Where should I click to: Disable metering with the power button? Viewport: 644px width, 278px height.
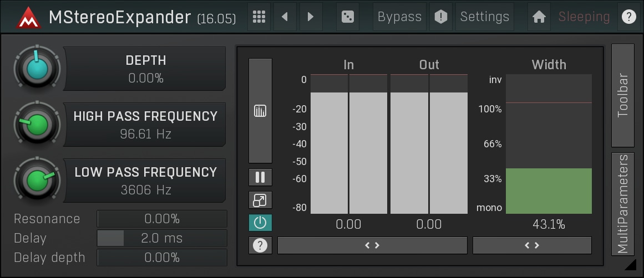click(x=260, y=223)
